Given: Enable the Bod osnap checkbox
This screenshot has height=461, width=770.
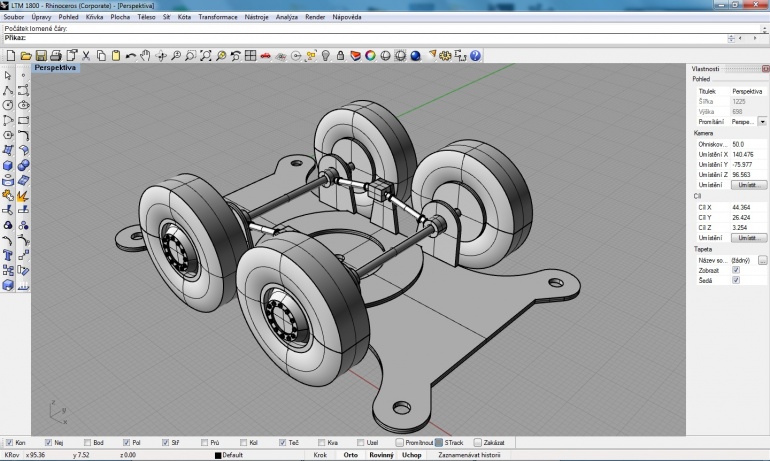Looking at the screenshot, I should [87, 442].
